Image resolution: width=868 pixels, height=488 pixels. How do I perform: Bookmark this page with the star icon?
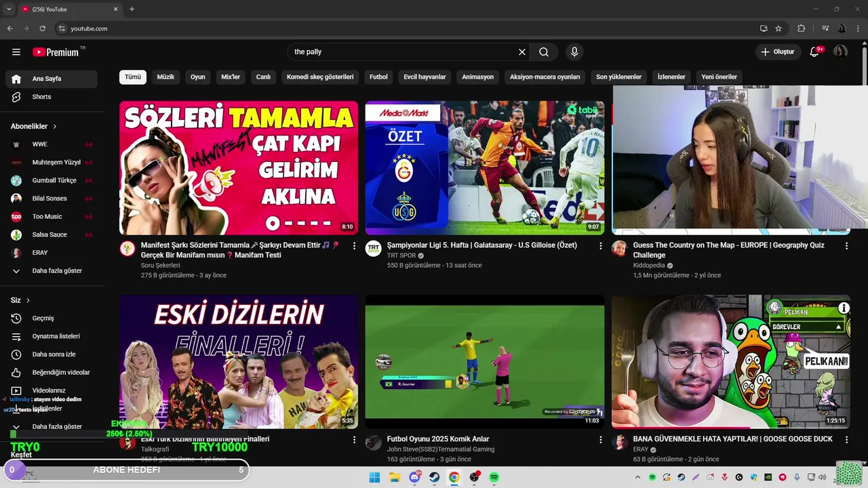tap(778, 28)
